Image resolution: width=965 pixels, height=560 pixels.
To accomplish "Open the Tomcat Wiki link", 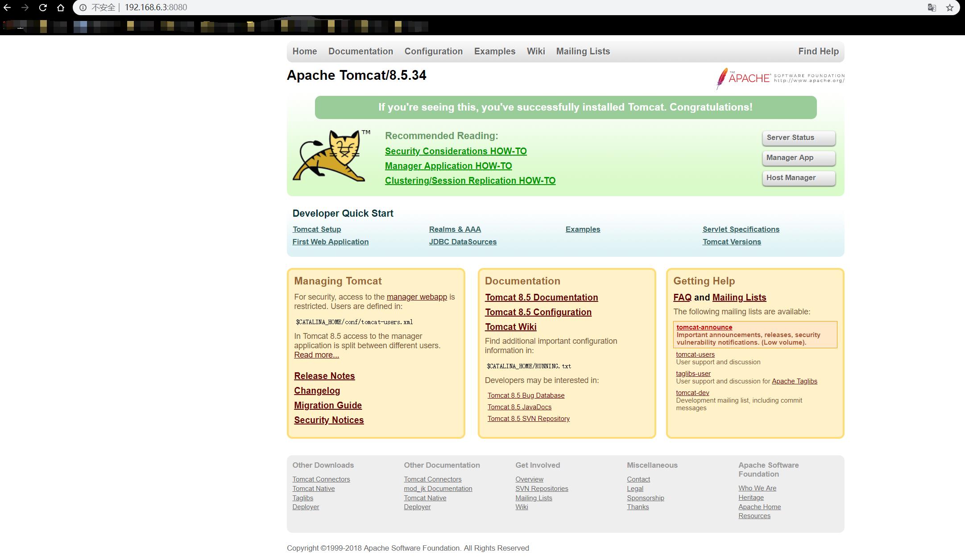I will point(511,327).
